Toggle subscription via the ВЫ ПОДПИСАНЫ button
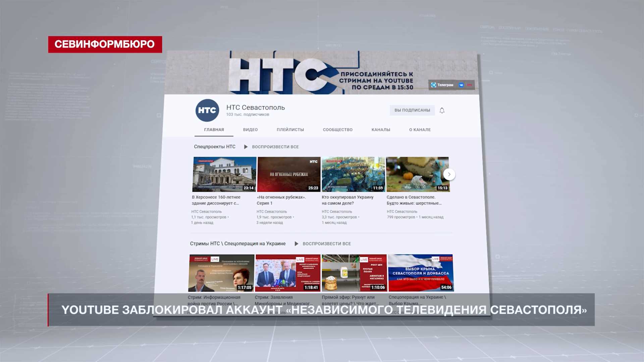Screen dimensions: 644x362 point(412,110)
